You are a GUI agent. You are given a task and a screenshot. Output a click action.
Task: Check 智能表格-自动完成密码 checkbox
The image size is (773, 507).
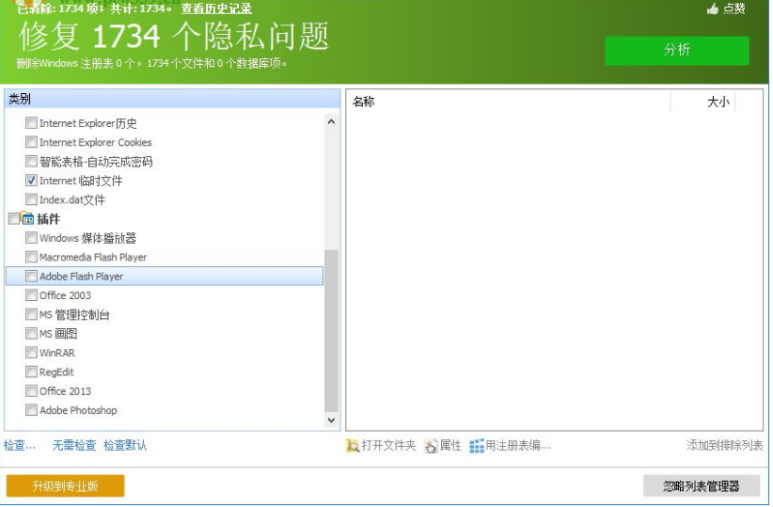point(31,161)
